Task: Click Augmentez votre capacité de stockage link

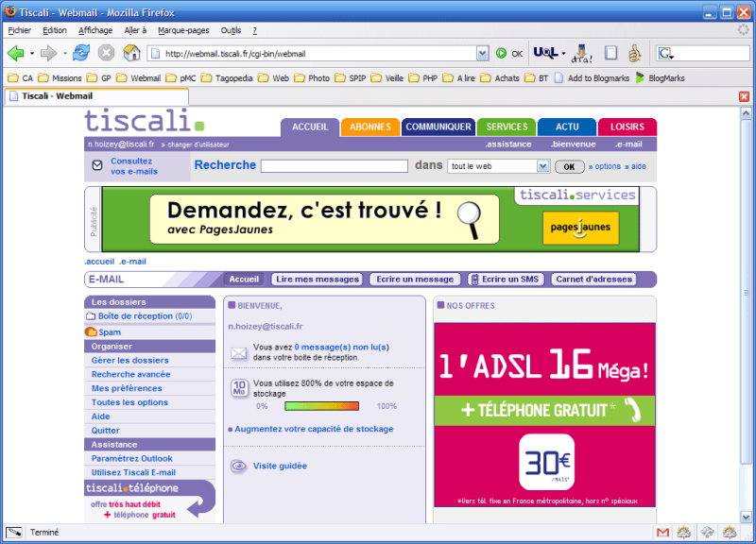Action: click(314, 429)
